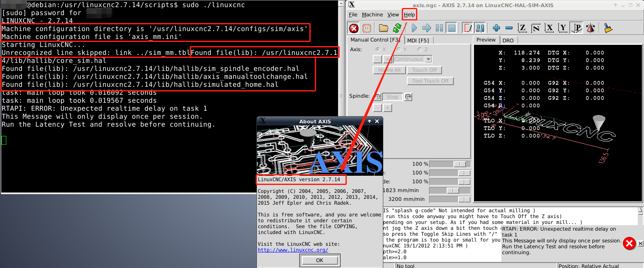Click the topmost 100 % override slider
The height and width of the screenshot is (268, 644).
pyautogui.click(x=450, y=164)
